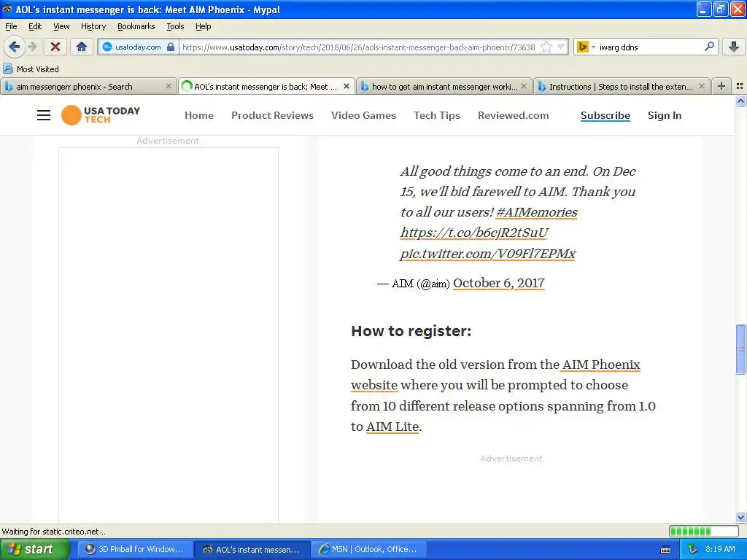Screen dimensions: 747x560
Task: Close the aim messengerr phoenix Search tab
Action: click(x=169, y=86)
